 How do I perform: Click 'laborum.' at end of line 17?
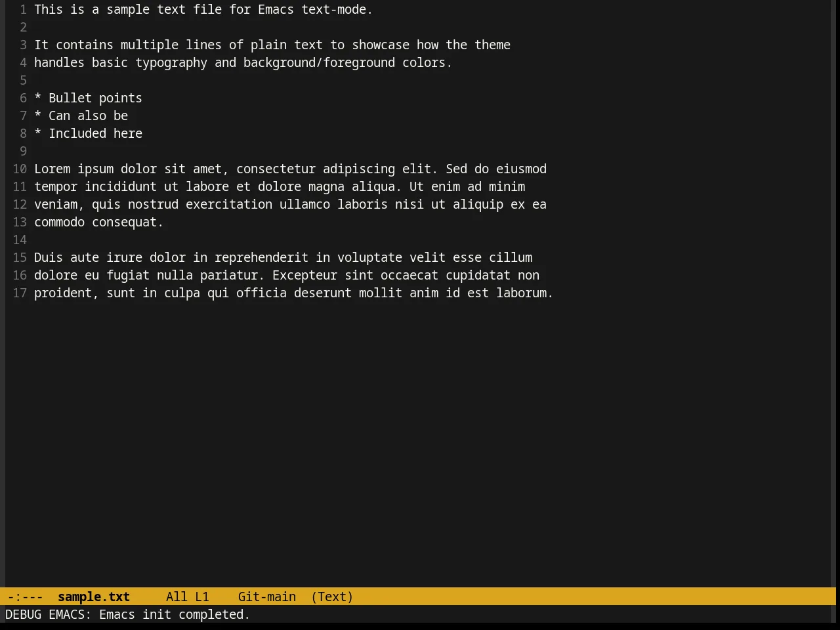(x=525, y=293)
